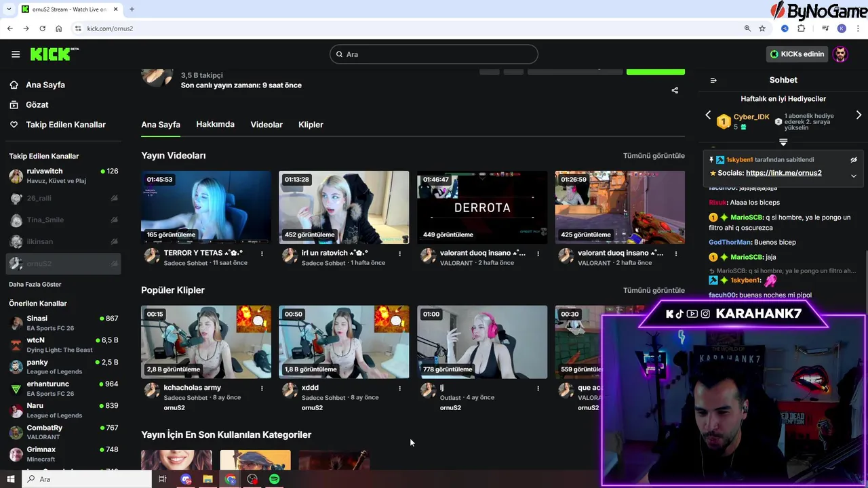Open Naru recommended channel
Viewport: 868px width, 488px height.
pos(64,410)
